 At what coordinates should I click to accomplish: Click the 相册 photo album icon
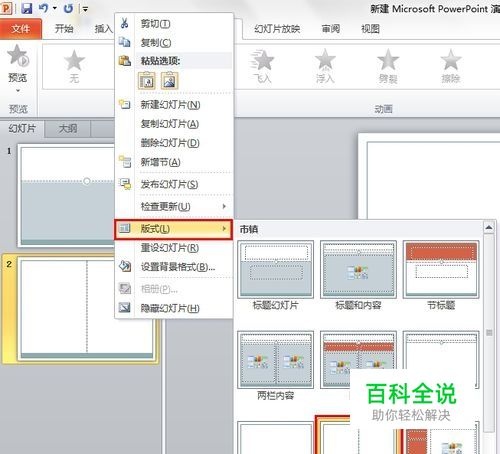[125, 288]
